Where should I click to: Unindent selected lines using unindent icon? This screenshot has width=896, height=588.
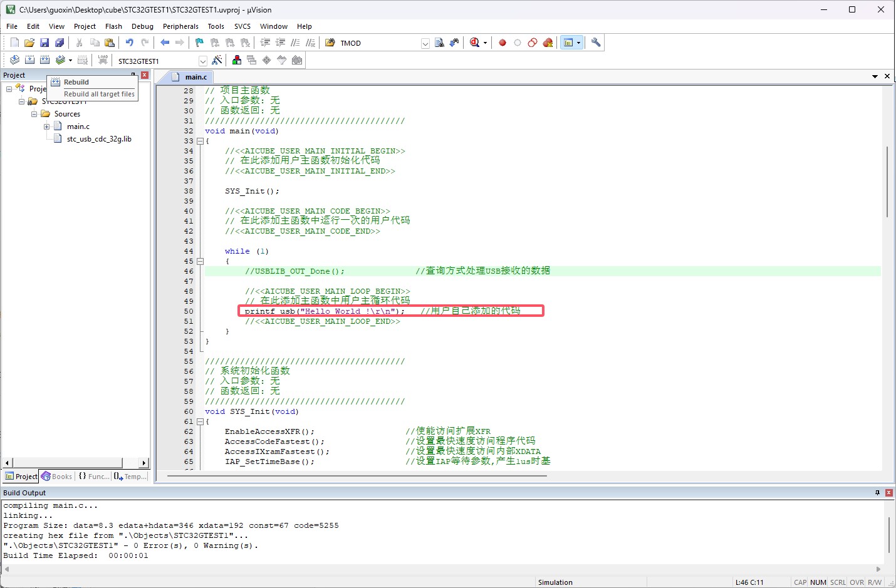pos(280,43)
